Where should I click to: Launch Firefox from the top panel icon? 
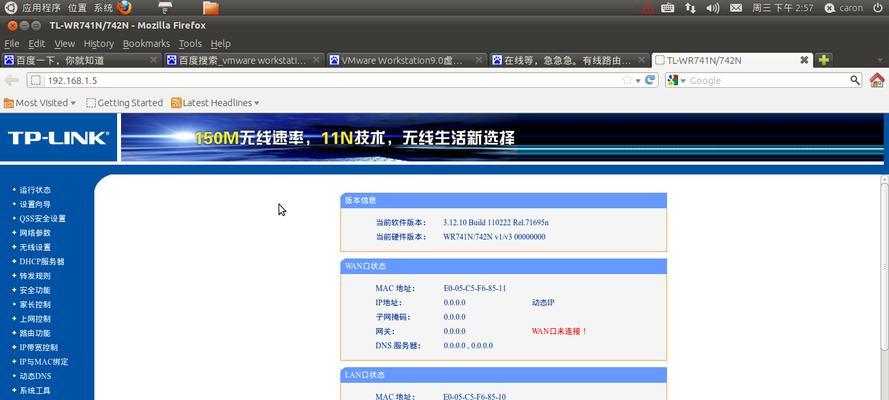coord(125,7)
